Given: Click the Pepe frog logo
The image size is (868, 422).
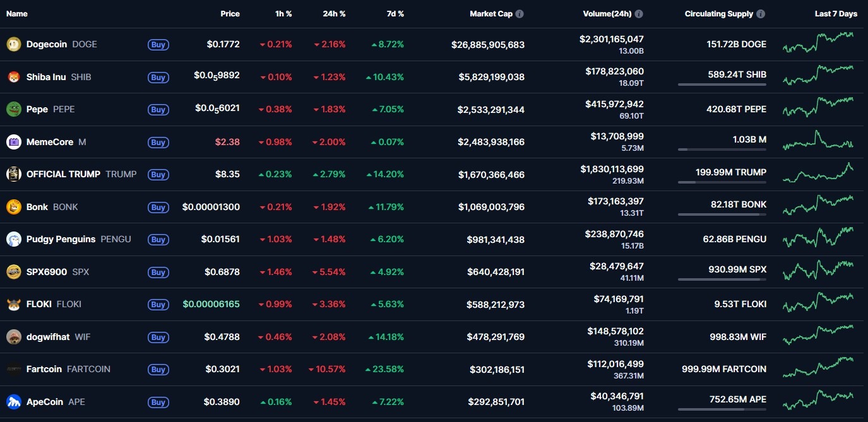Looking at the screenshot, I should tap(13, 109).
